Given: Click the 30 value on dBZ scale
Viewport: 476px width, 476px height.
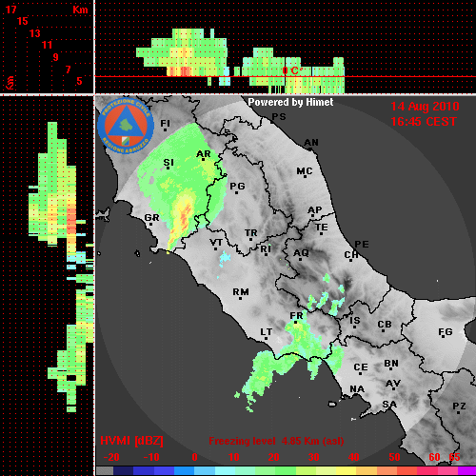Looking at the screenshot, I should [x=313, y=457].
